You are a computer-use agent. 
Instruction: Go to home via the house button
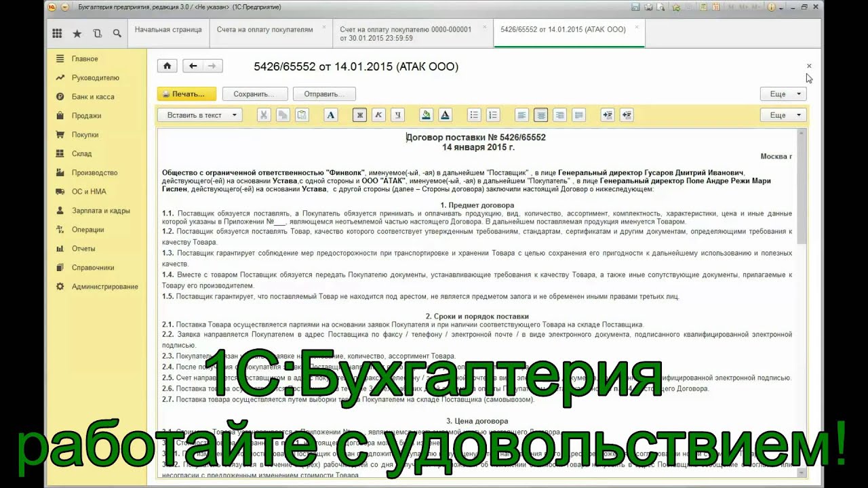pos(167,66)
